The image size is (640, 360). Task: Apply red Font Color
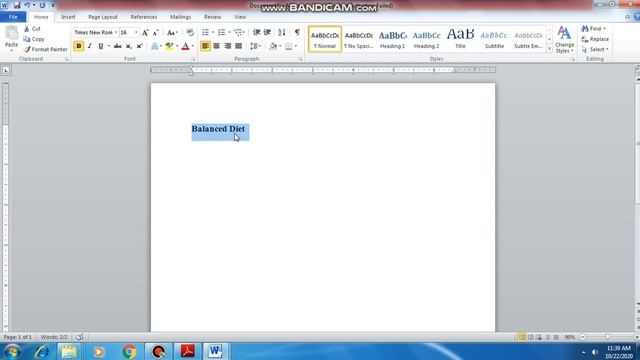pos(185,46)
